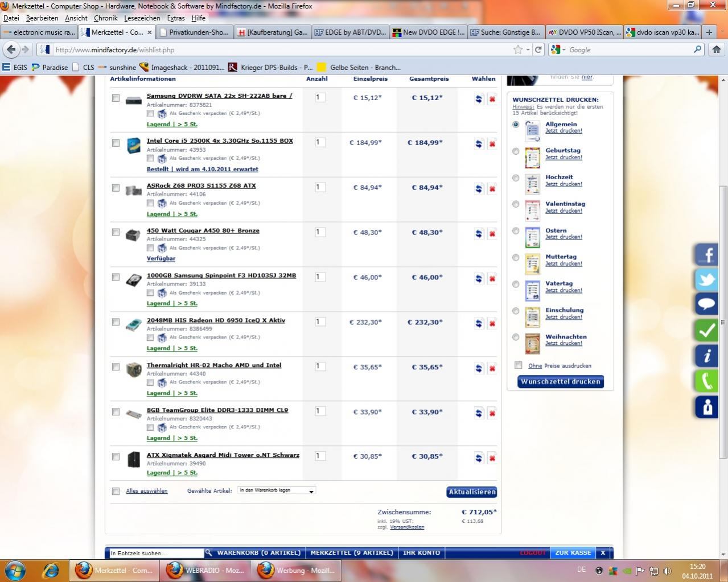The height and width of the screenshot is (582, 728).
Task: Click the ZUR KASSE button
Action: click(573, 552)
